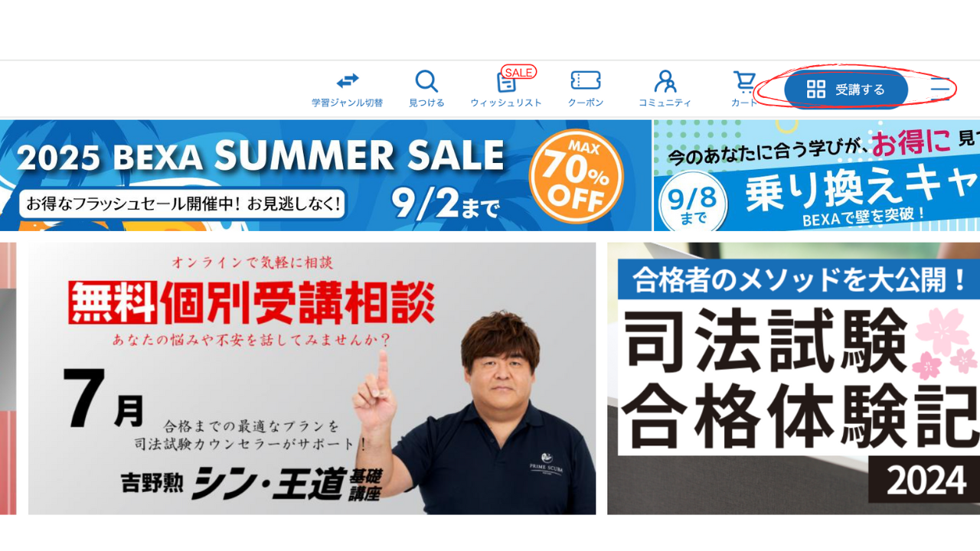Select the コミュニティ text label

click(665, 103)
